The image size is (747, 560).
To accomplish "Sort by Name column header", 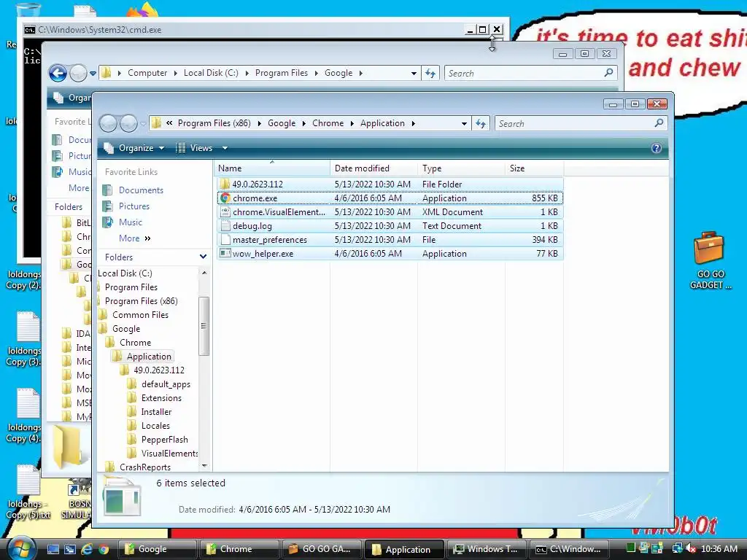I will (271, 168).
